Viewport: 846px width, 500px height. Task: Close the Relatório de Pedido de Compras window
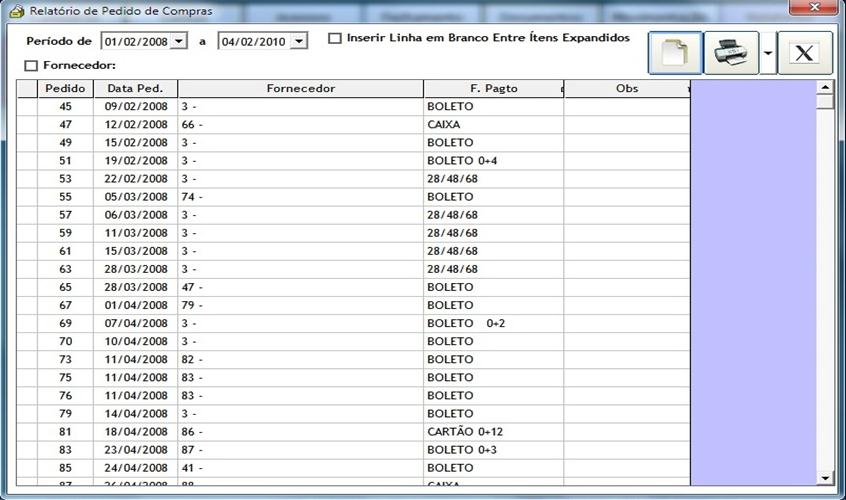[x=815, y=7]
